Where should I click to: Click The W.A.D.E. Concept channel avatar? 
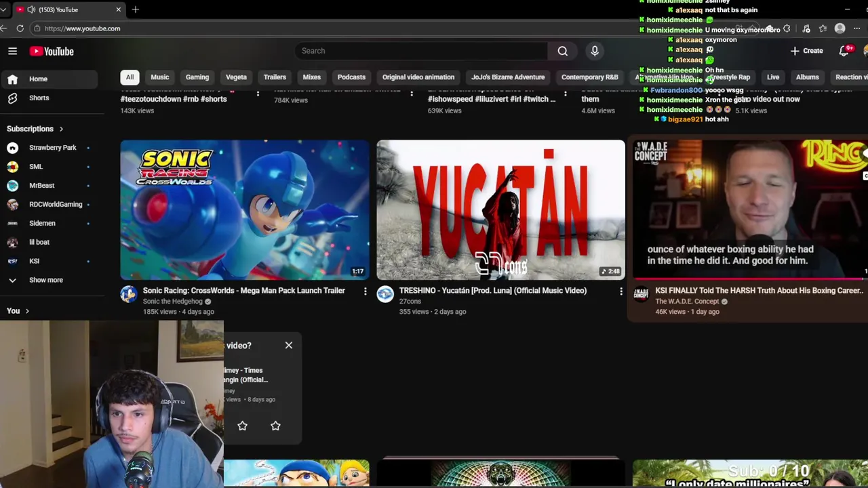point(641,294)
